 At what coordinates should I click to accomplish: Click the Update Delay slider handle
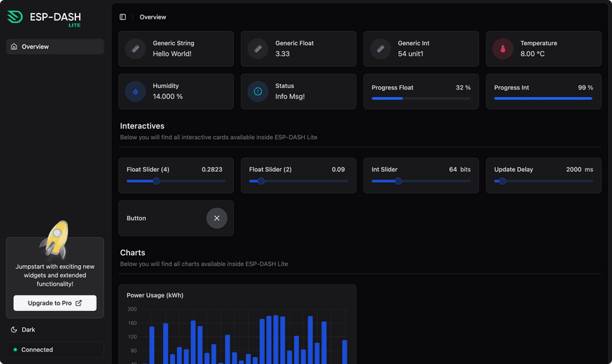[502, 181]
